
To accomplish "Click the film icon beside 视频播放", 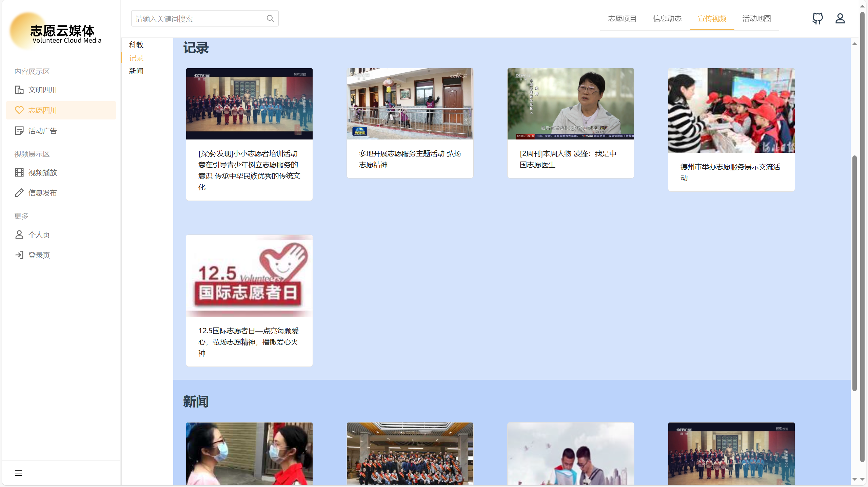I will [19, 172].
